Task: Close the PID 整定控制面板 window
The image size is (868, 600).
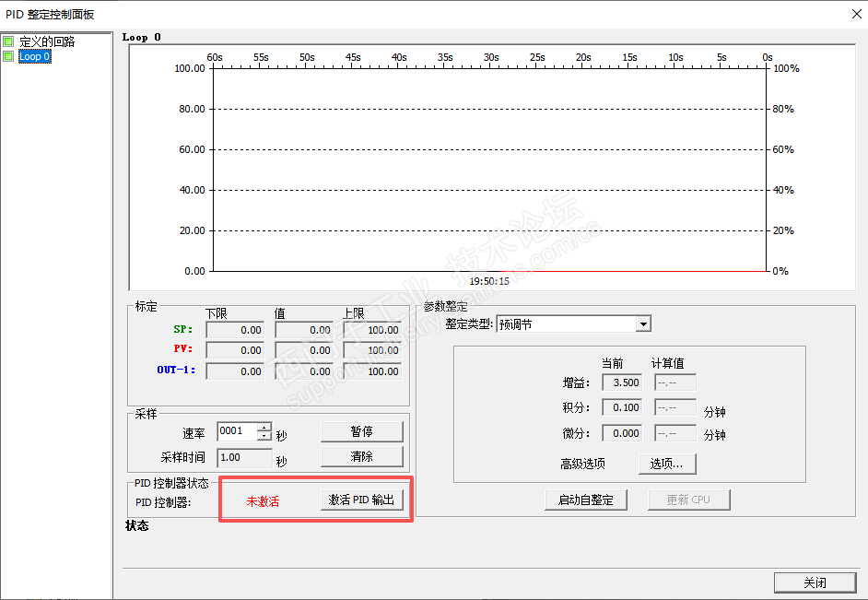Action: [x=856, y=14]
